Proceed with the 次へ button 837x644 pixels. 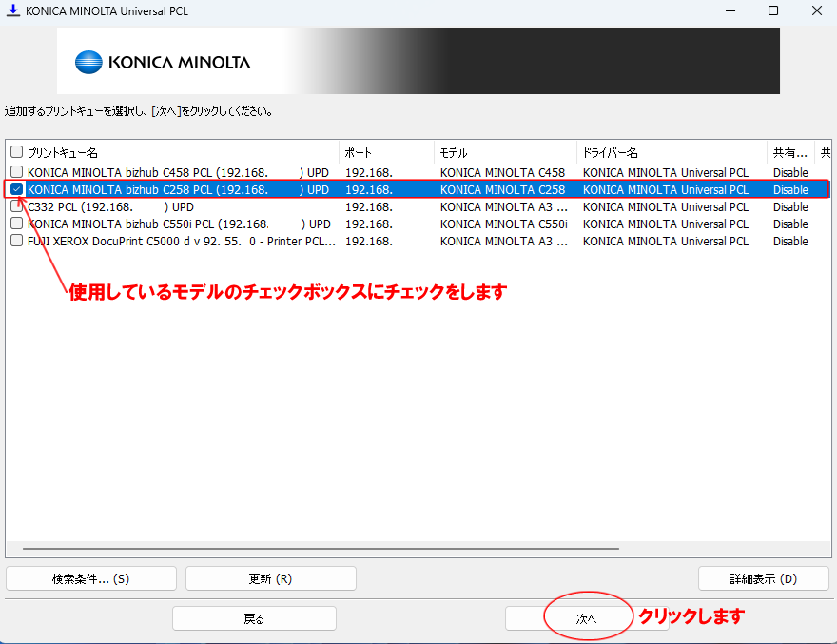[587, 618]
